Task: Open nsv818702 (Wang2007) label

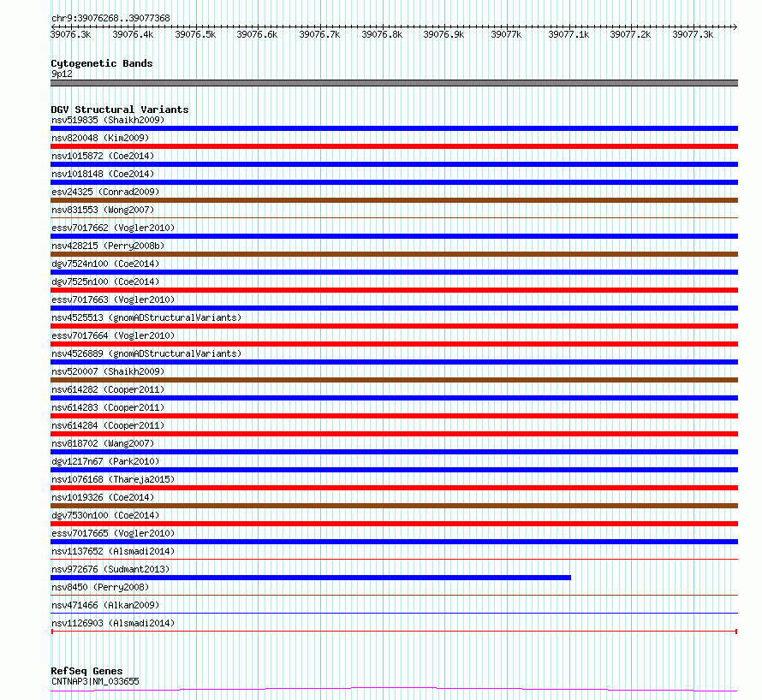Action: click(x=103, y=443)
